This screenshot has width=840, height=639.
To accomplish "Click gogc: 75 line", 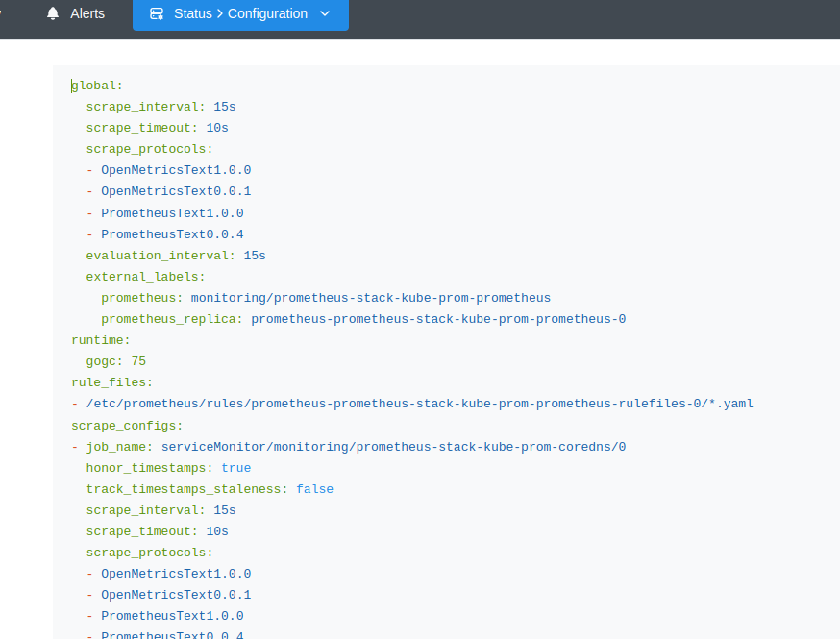I will point(115,361).
